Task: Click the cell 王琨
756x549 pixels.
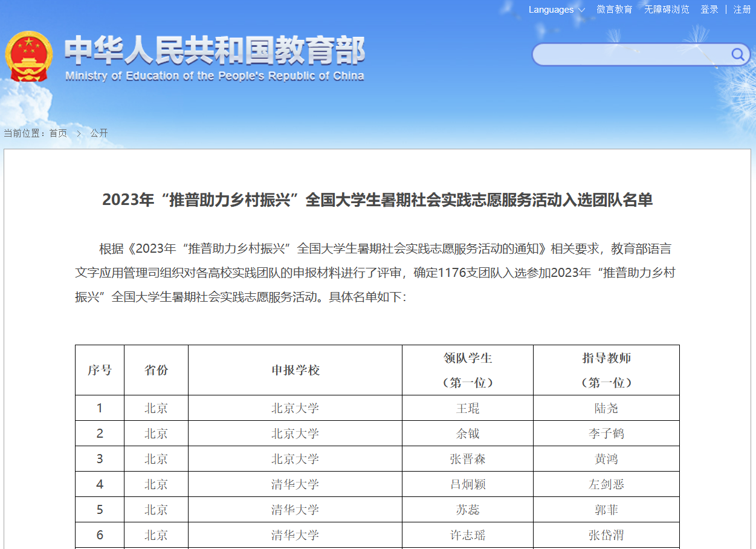Action: (x=468, y=408)
